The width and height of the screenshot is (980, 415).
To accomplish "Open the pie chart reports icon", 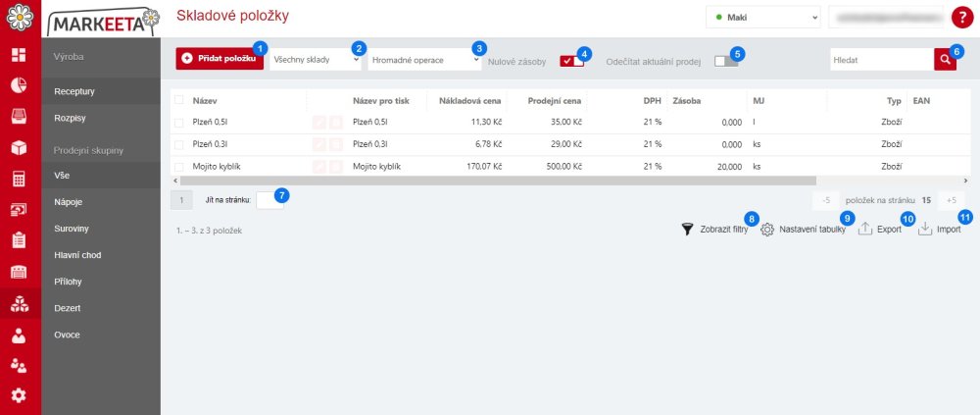I will [x=20, y=85].
